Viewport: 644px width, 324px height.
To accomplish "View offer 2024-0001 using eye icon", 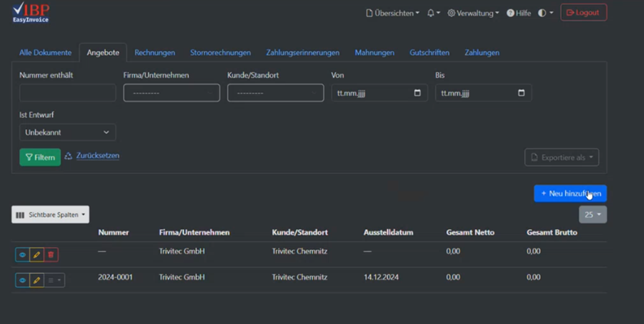I will (22, 281).
